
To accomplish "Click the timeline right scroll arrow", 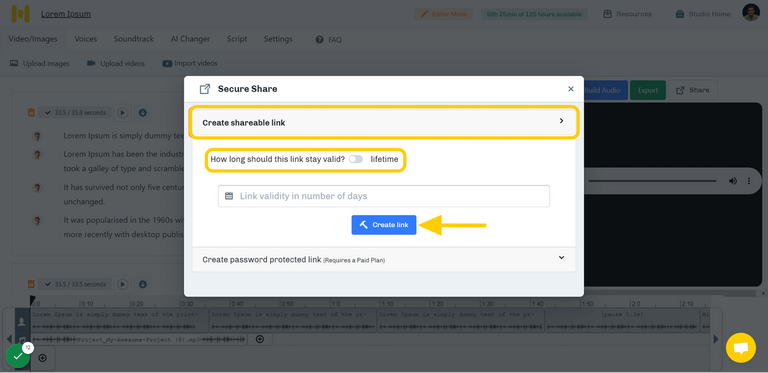I will coord(716,339).
